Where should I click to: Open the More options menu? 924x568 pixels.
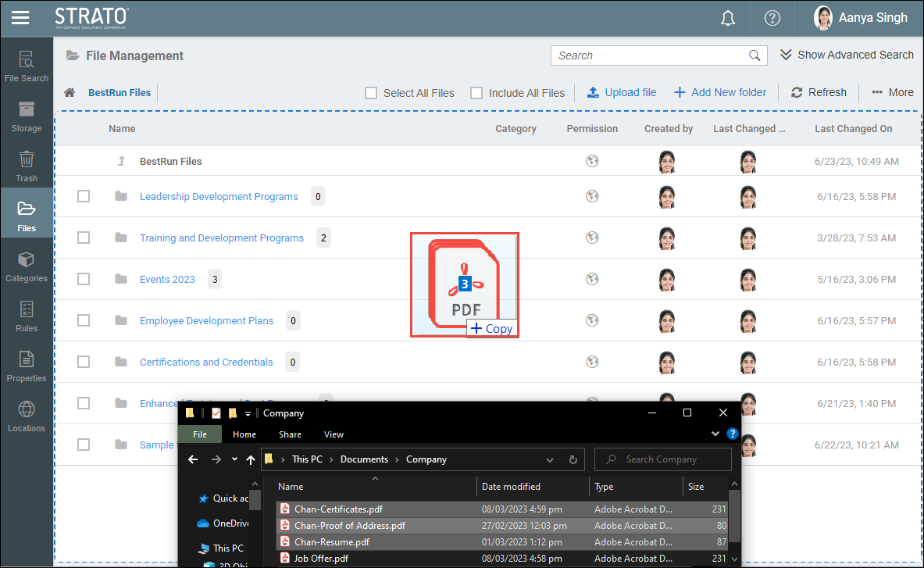coord(892,92)
